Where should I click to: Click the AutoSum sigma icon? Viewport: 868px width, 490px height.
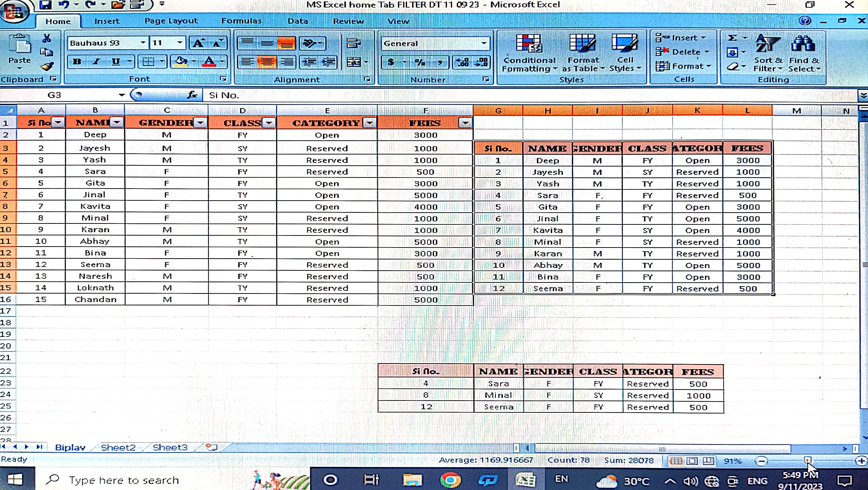coord(732,38)
